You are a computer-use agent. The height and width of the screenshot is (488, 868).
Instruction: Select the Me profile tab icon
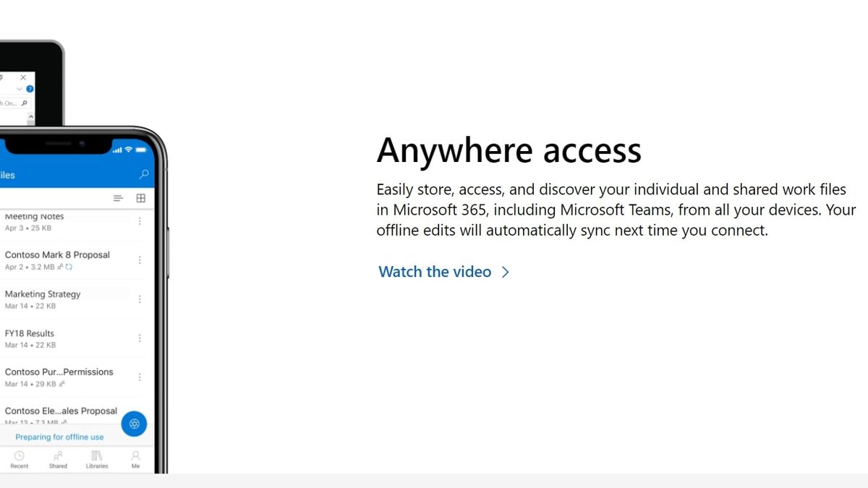[135, 460]
